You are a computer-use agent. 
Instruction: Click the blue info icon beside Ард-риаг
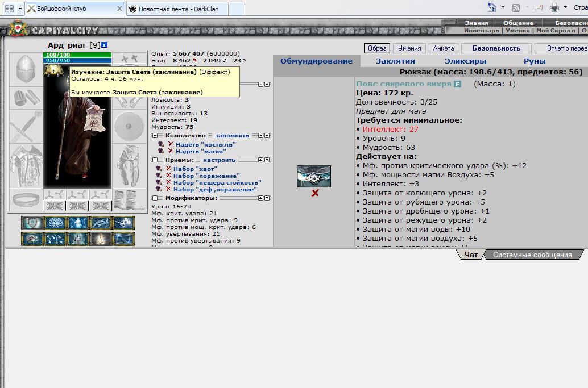click(x=104, y=45)
